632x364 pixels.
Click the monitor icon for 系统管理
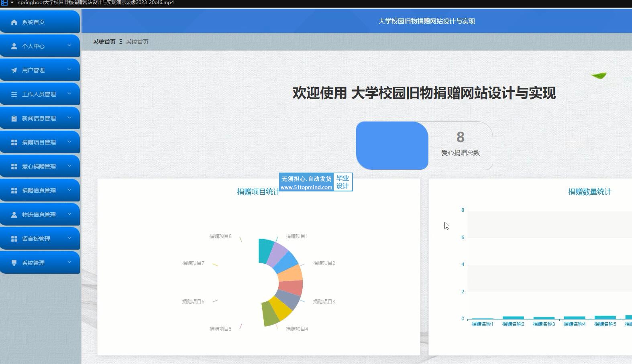14,263
